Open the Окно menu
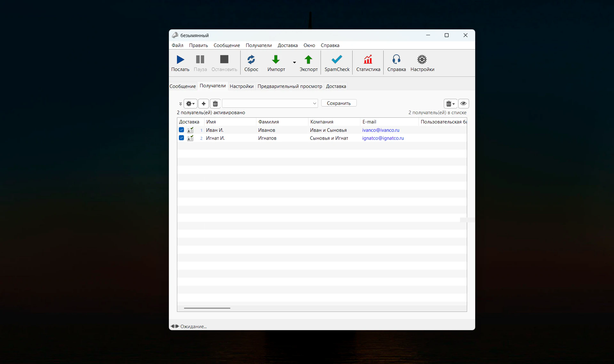The height and width of the screenshot is (364, 614). click(x=309, y=45)
